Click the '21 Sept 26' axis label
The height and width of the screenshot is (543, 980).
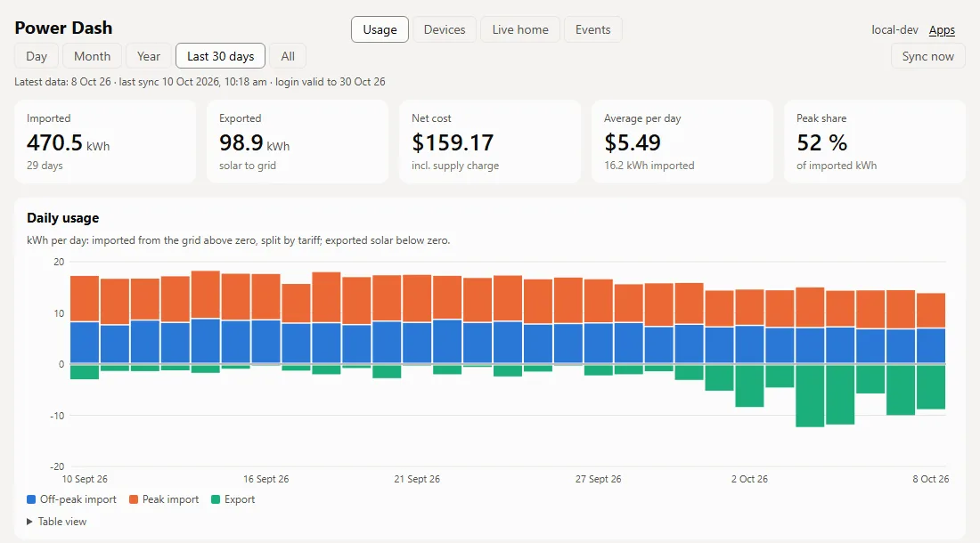(417, 479)
